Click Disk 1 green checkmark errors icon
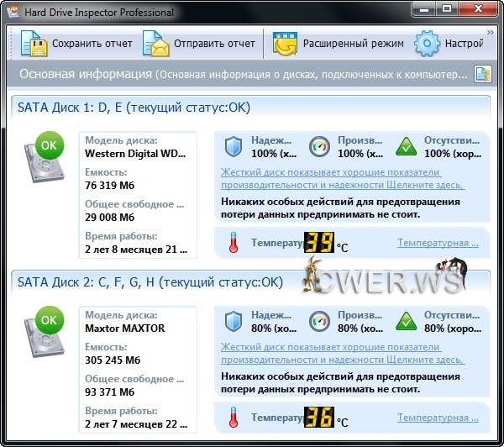Viewport: 504px width, 447px height. point(407,147)
